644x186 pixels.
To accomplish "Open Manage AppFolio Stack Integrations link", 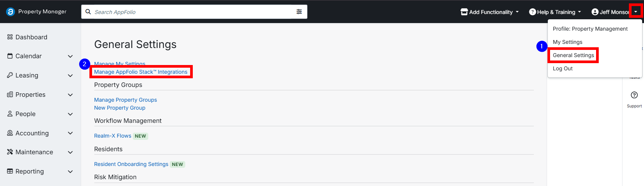I will pyautogui.click(x=141, y=72).
